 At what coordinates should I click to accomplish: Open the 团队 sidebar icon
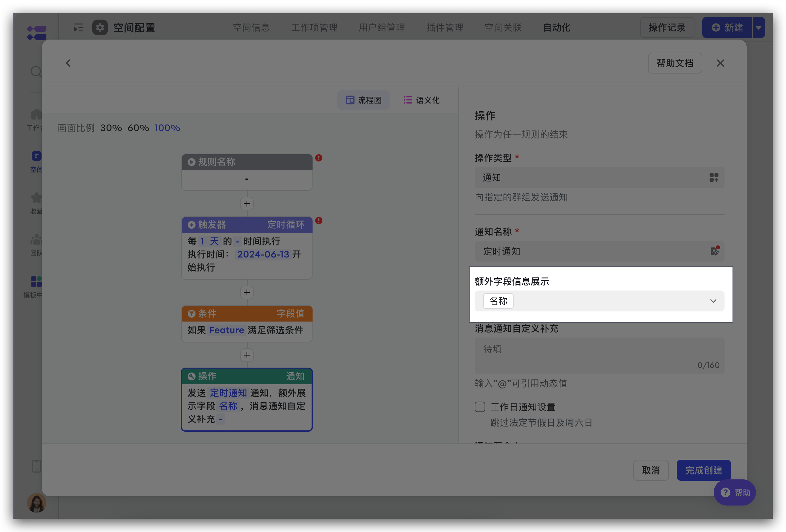click(x=36, y=240)
